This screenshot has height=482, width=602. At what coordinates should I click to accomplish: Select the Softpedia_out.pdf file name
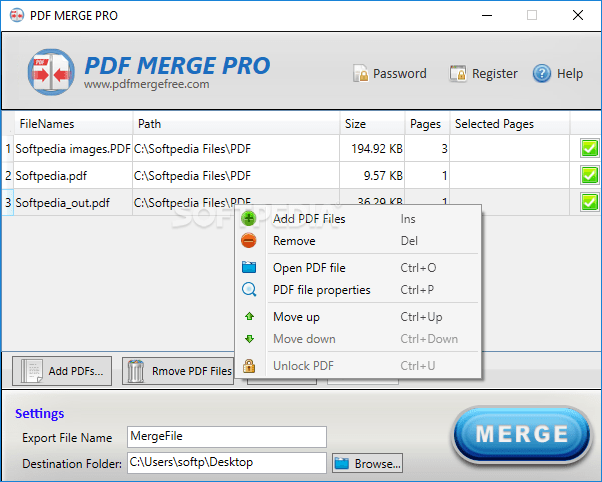point(63,203)
